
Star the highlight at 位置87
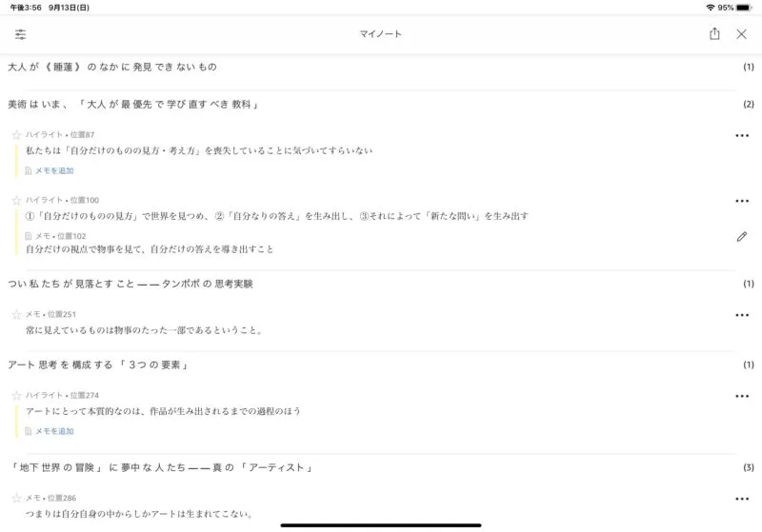coord(16,134)
